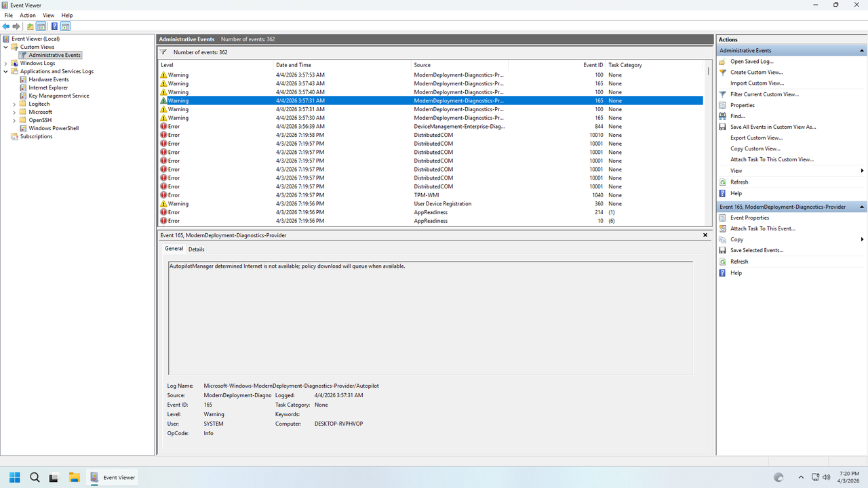Click the Open Saved Log folder icon
The width and height of the screenshot is (868, 488).
723,61
